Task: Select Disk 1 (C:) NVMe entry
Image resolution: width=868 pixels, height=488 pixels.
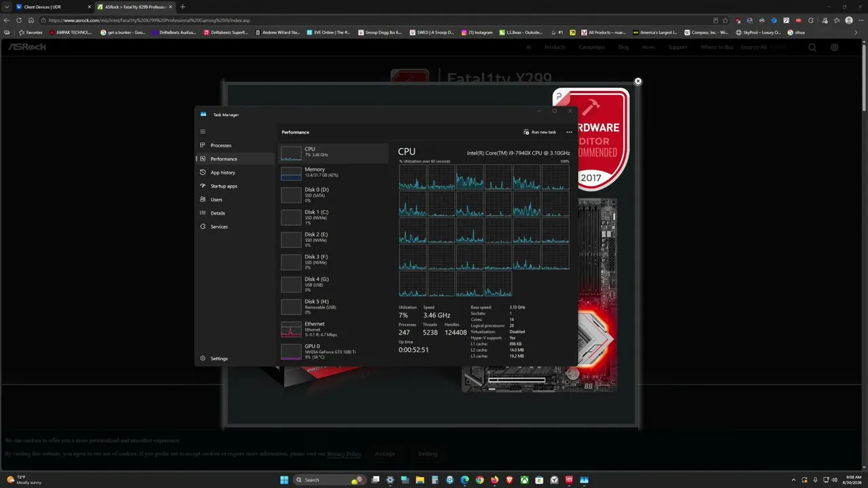Action: pyautogui.click(x=333, y=218)
